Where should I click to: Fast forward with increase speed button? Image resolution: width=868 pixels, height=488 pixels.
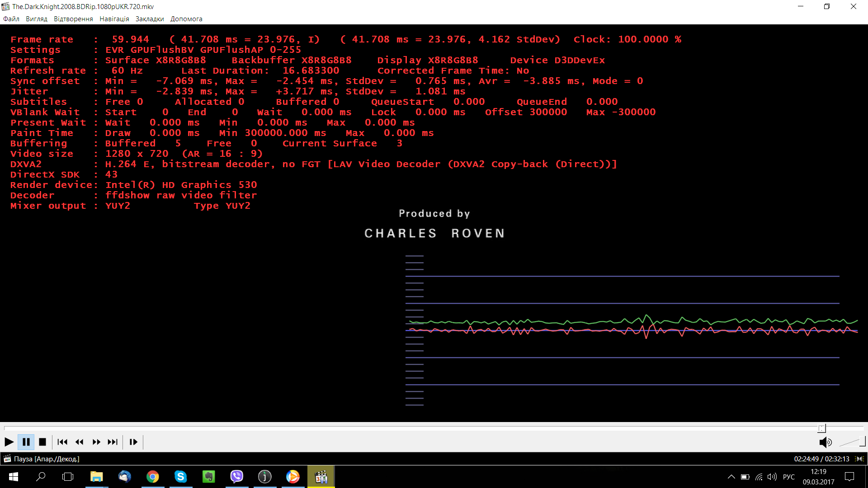tap(96, 442)
